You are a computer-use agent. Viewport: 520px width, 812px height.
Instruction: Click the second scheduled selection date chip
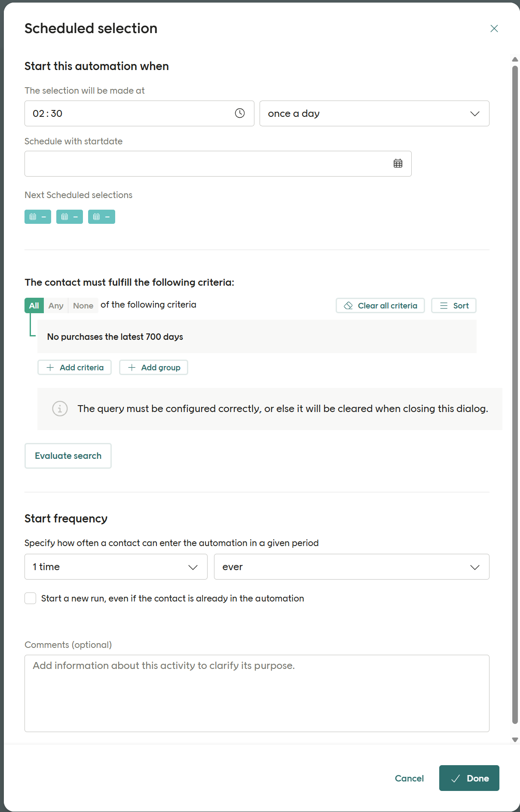click(70, 217)
